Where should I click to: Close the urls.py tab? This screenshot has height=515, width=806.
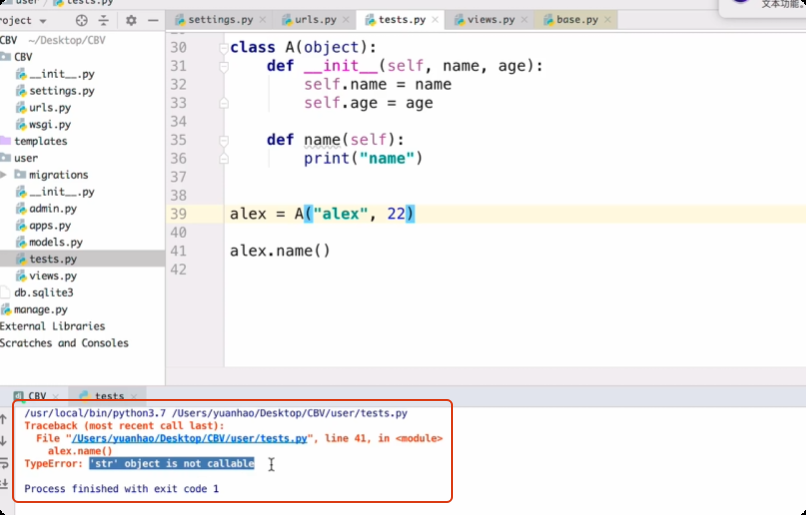[x=346, y=20]
